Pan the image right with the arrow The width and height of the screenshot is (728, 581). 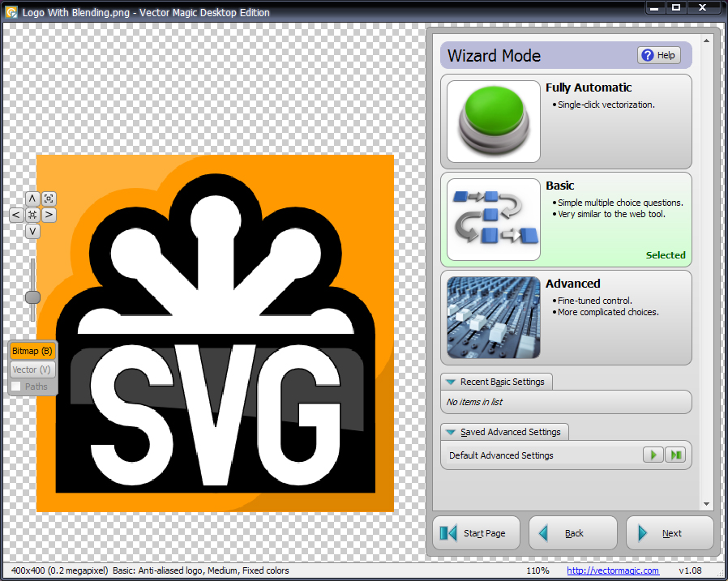(49, 215)
